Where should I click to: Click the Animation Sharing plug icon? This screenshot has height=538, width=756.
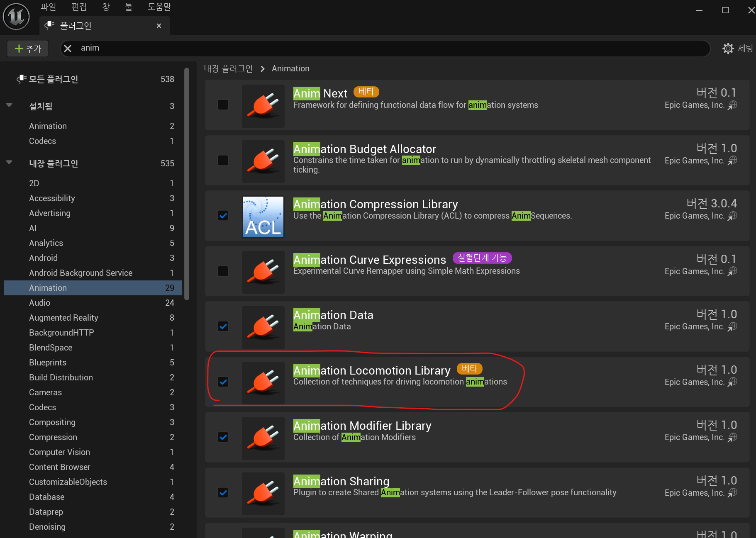coord(263,494)
